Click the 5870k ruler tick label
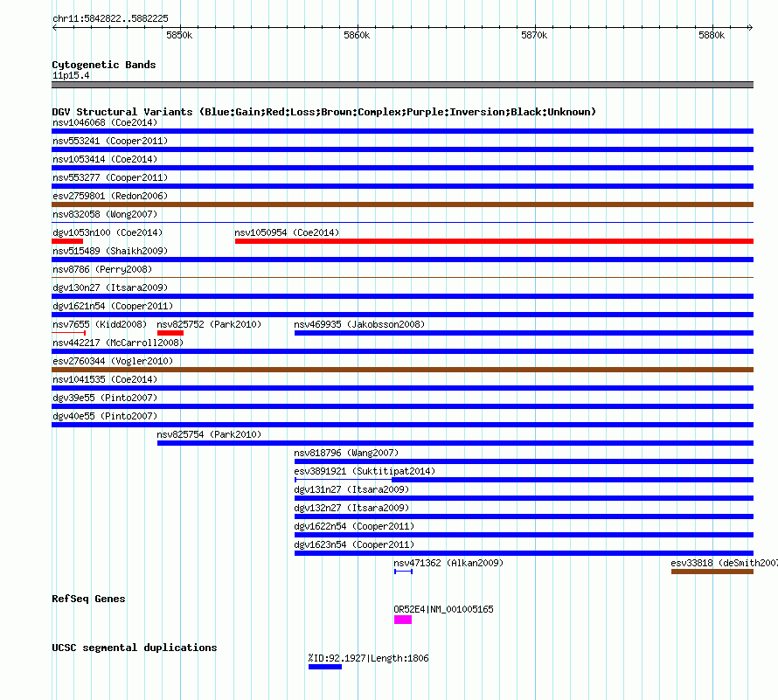This screenshot has width=778, height=700. pos(534,35)
